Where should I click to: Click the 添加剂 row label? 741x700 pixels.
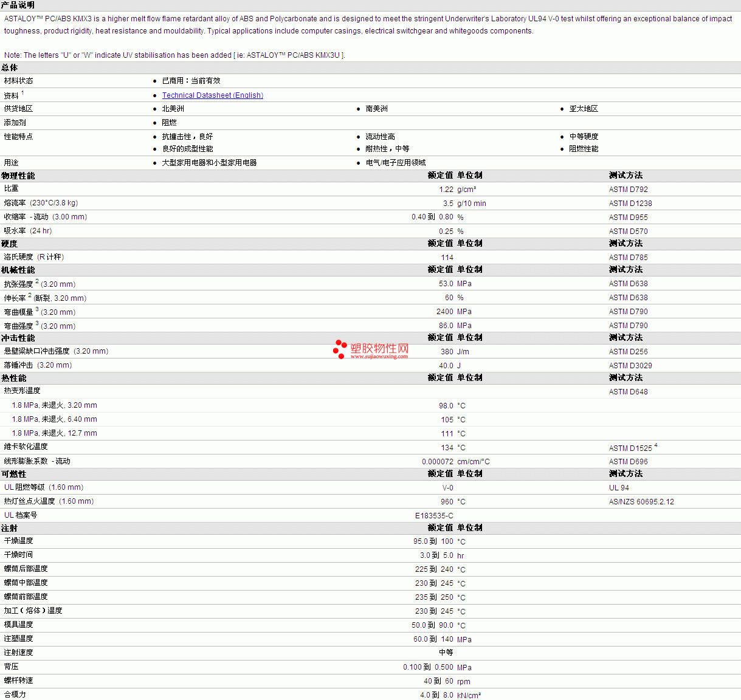[x=15, y=123]
